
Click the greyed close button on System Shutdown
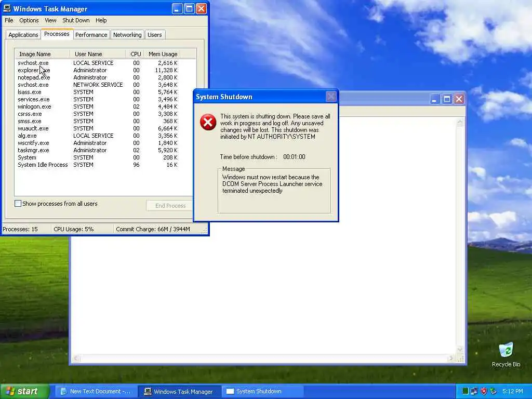331,96
